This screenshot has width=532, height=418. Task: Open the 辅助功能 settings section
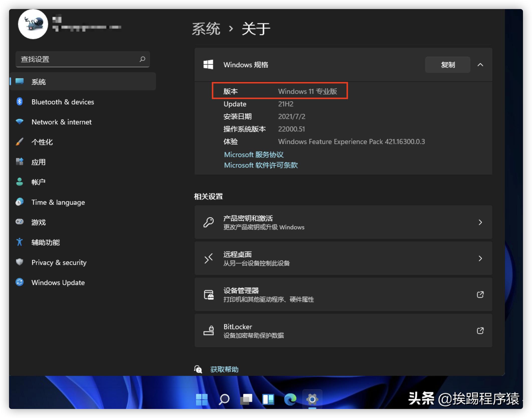pyautogui.click(x=46, y=242)
